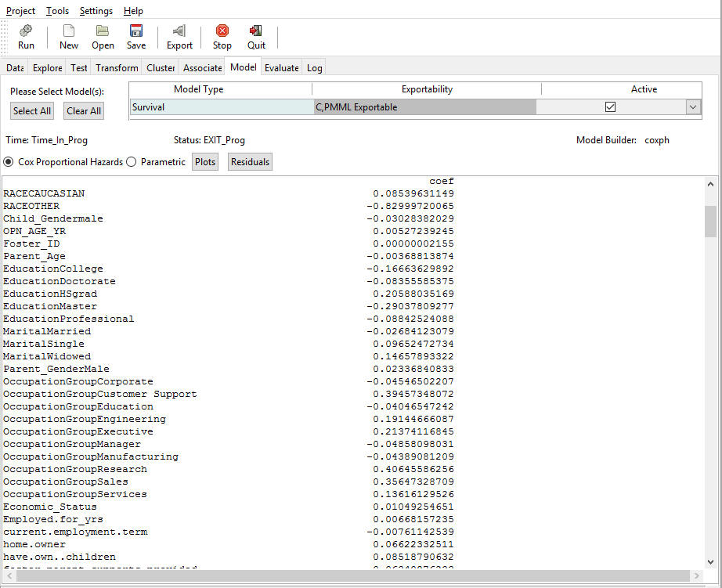Save the project with the Save icon
The width and height of the screenshot is (722, 588).
point(135,31)
